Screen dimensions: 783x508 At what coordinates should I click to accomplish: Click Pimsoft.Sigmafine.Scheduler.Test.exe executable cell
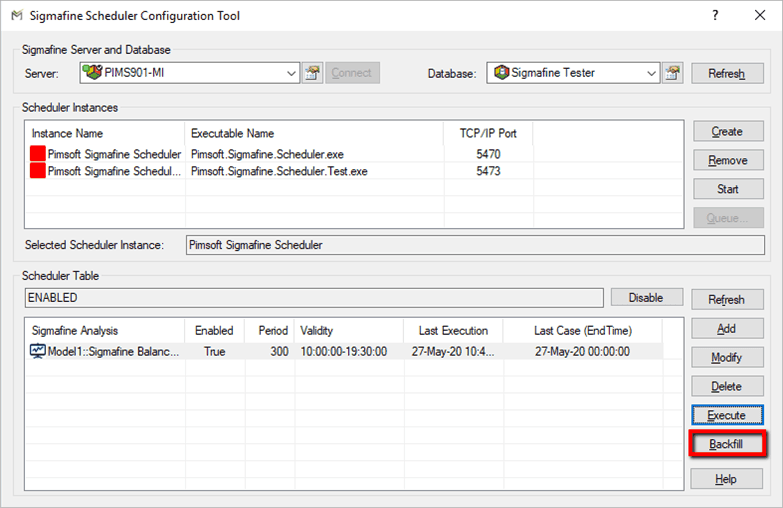(x=279, y=171)
